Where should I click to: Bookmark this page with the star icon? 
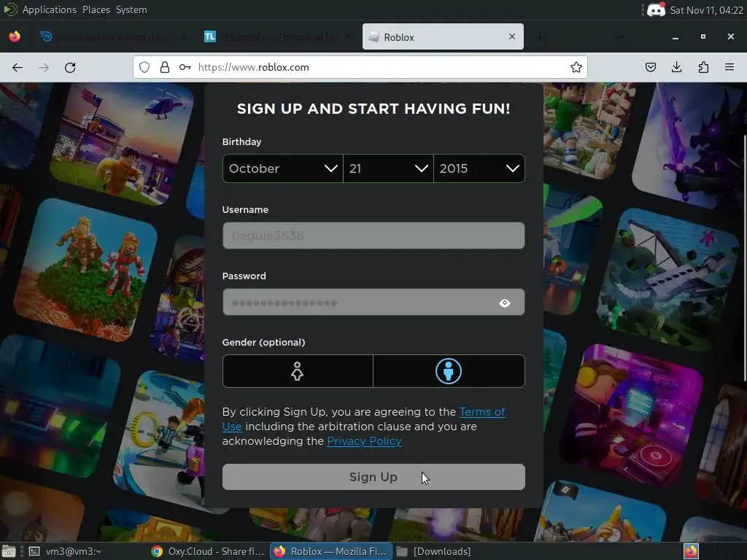tap(576, 67)
